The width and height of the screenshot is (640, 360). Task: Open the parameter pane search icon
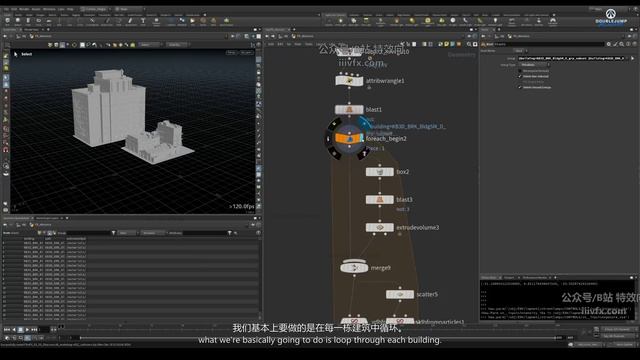pyautogui.click(x=621, y=44)
